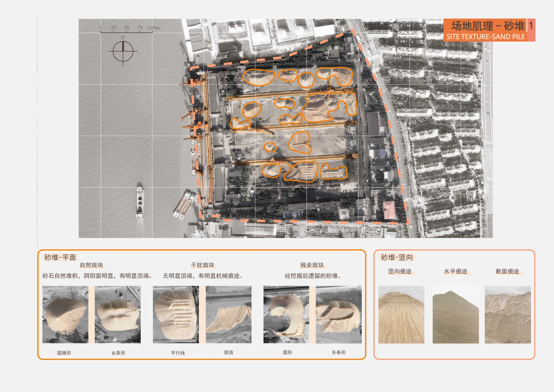The height and width of the screenshot is (392, 554).
Task: Select text 无明显顶端，有明显机械痕迹。
Action: 203,276
